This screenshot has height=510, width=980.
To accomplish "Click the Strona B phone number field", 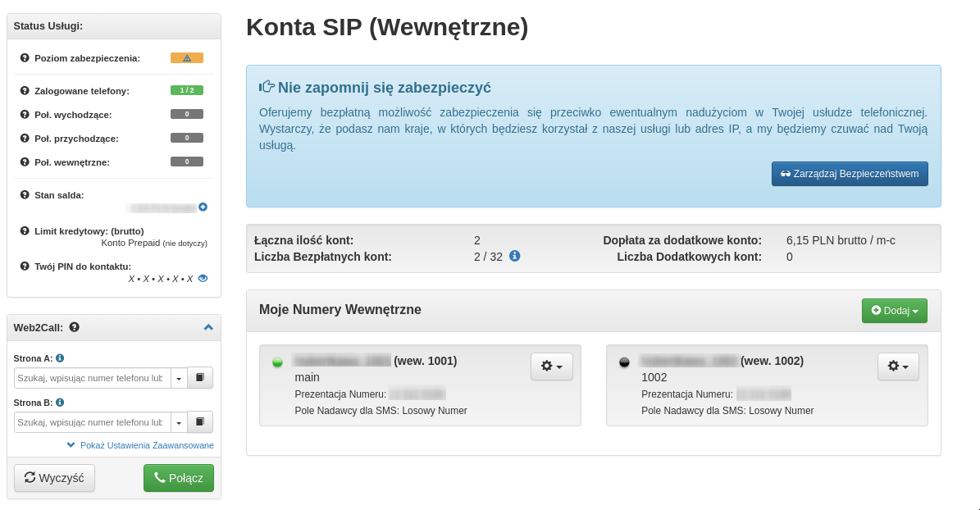I will click(x=92, y=422).
